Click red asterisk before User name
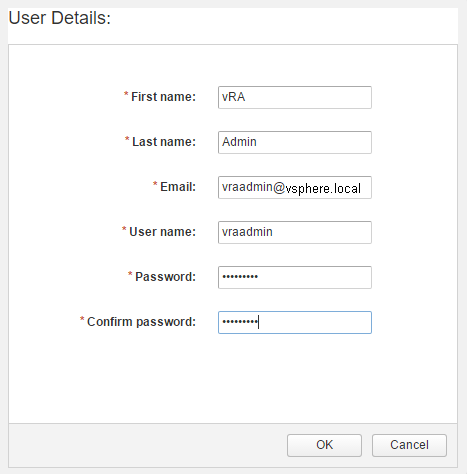 click(124, 229)
